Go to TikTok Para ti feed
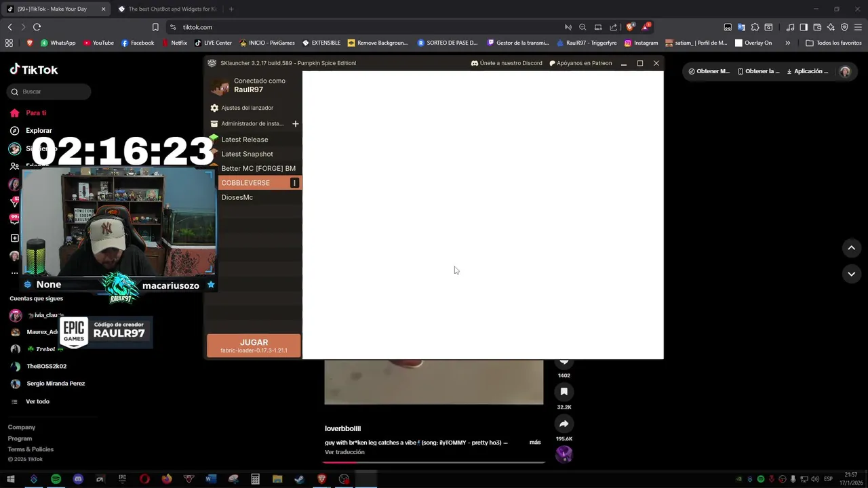Screen dimensions: 868x488 (x=28, y=113)
